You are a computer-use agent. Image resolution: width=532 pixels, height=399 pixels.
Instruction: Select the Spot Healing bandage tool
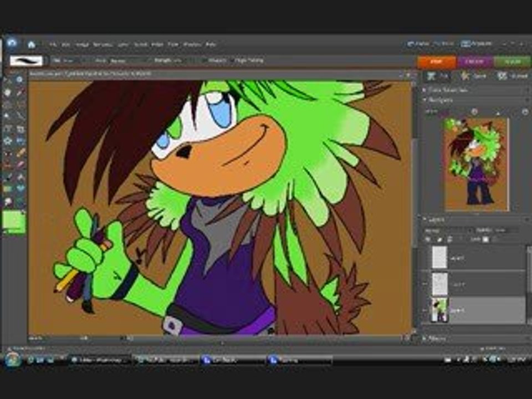pos(20,153)
